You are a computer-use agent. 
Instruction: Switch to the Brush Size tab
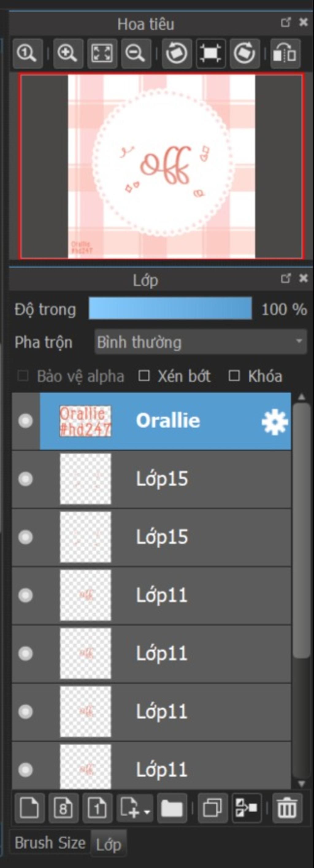pos(50,843)
